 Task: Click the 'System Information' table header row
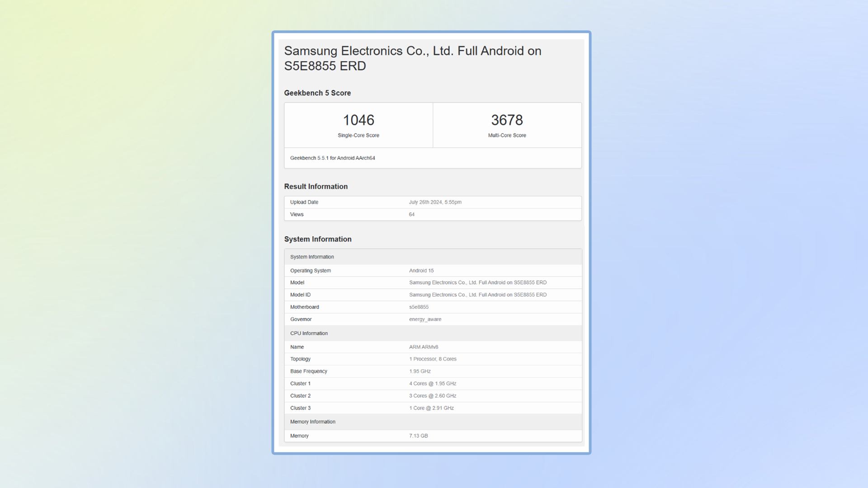[x=433, y=257]
